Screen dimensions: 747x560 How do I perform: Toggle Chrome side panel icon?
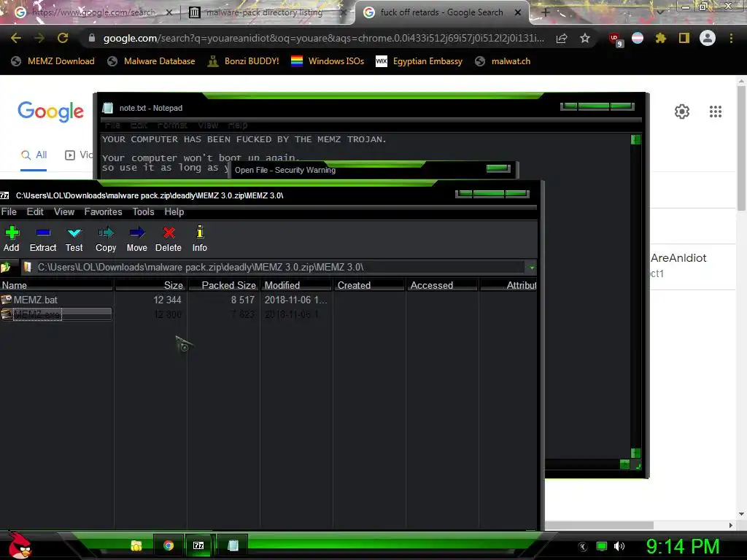pyautogui.click(x=684, y=38)
